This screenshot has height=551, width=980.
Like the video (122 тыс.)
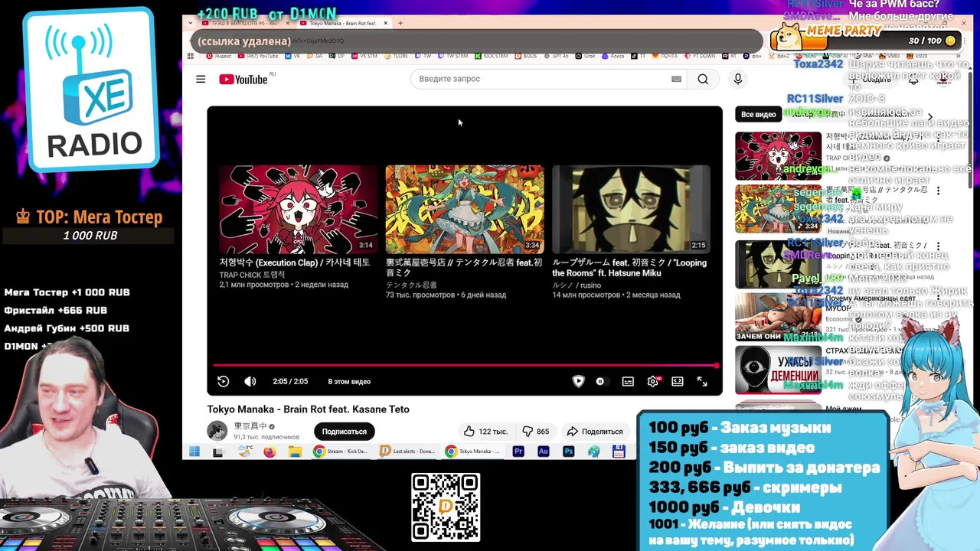click(485, 432)
